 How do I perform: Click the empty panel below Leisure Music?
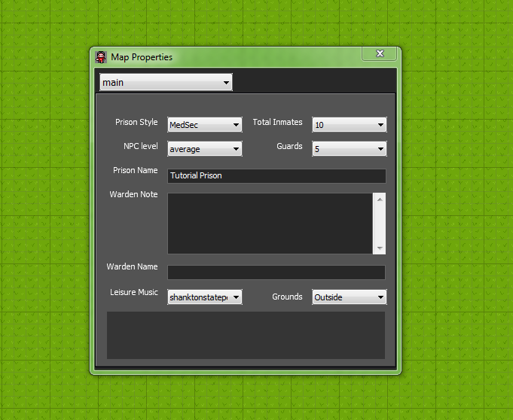click(x=246, y=335)
